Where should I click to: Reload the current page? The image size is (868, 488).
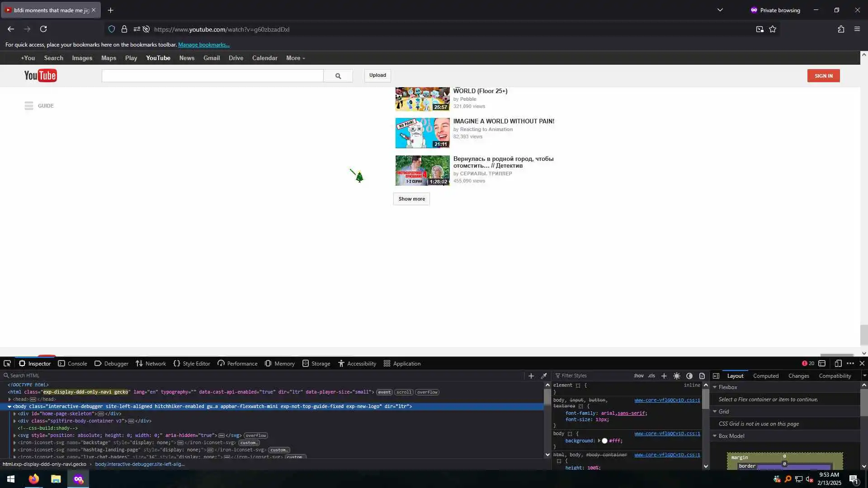tap(43, 29)
